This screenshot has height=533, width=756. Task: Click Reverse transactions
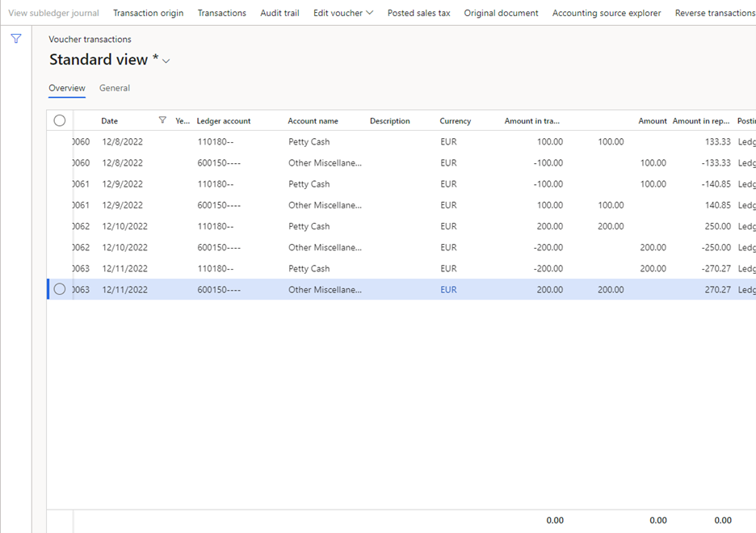(x=715, y=13)
